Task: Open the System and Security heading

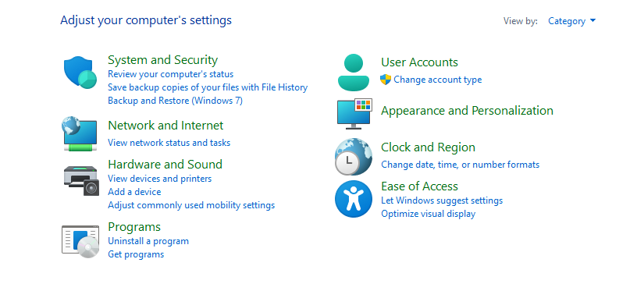Action: point(162,60)
